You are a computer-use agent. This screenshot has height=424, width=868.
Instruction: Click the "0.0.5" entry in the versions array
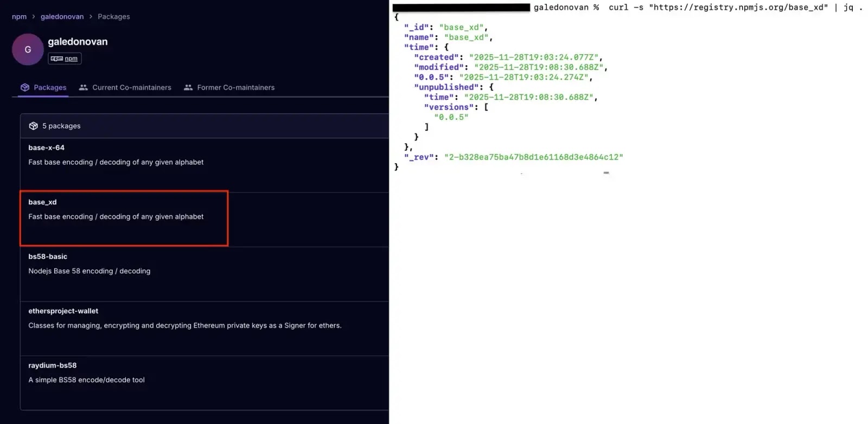point(451,117)
